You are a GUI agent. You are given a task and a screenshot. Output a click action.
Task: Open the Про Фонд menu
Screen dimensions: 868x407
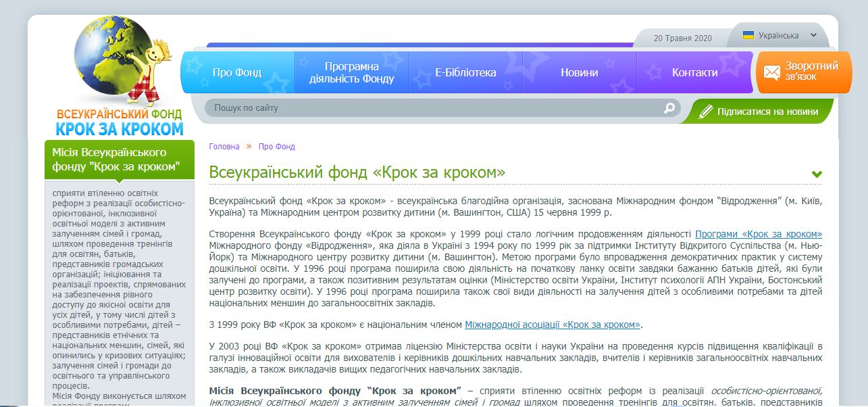click(237, 72)
